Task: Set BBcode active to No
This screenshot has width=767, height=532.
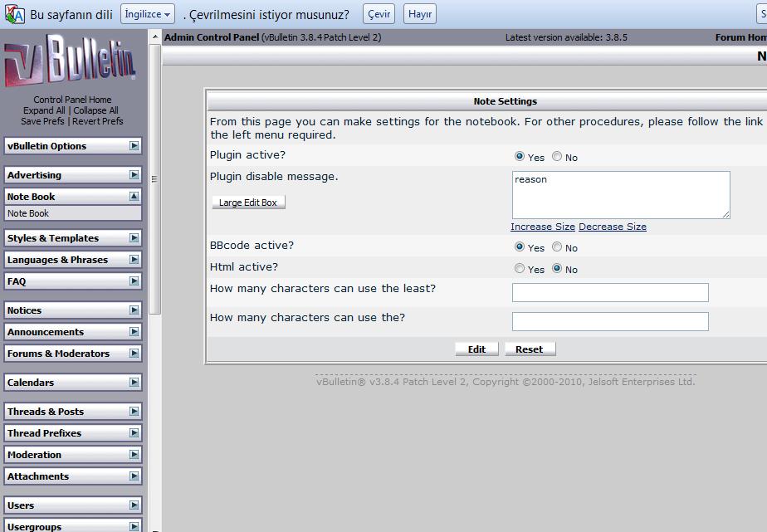Action: click(x=557, y=247)
